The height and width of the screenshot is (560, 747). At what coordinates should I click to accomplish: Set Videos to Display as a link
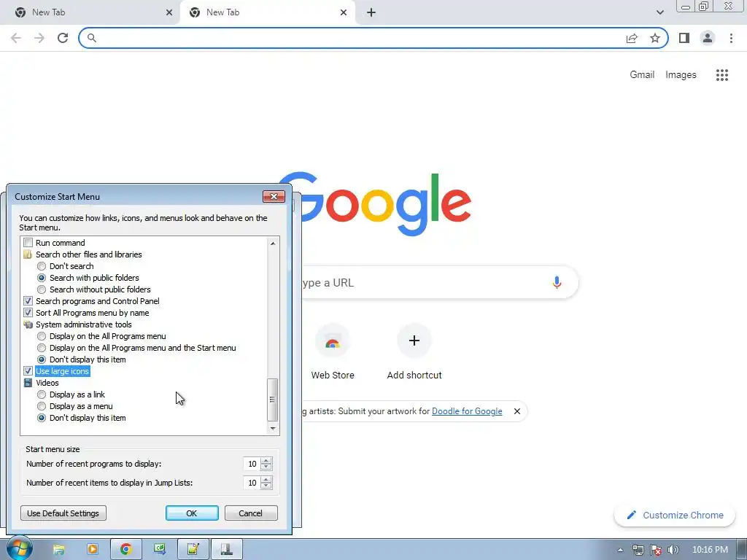pos(42,394)
